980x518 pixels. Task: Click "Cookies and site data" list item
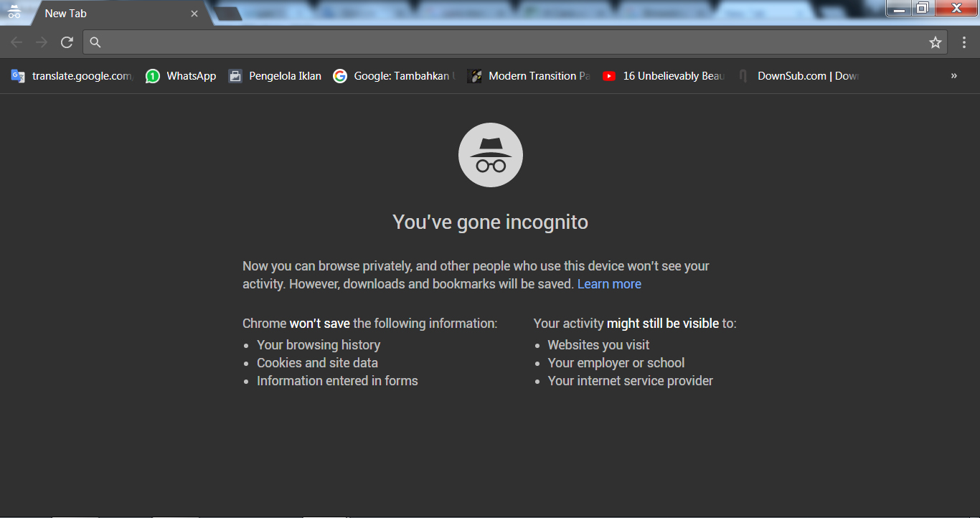(317, 363)
